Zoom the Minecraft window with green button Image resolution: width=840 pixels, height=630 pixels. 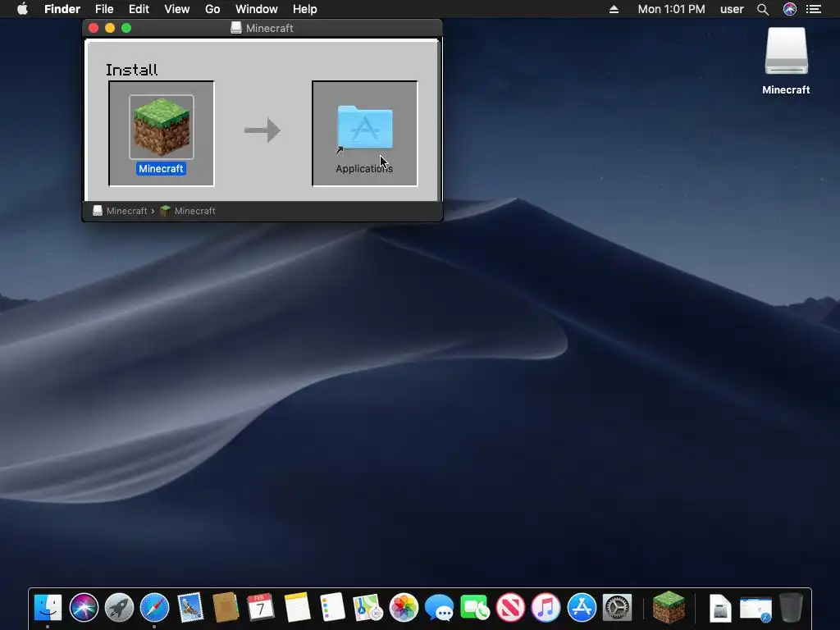click(x=126, y=28)
